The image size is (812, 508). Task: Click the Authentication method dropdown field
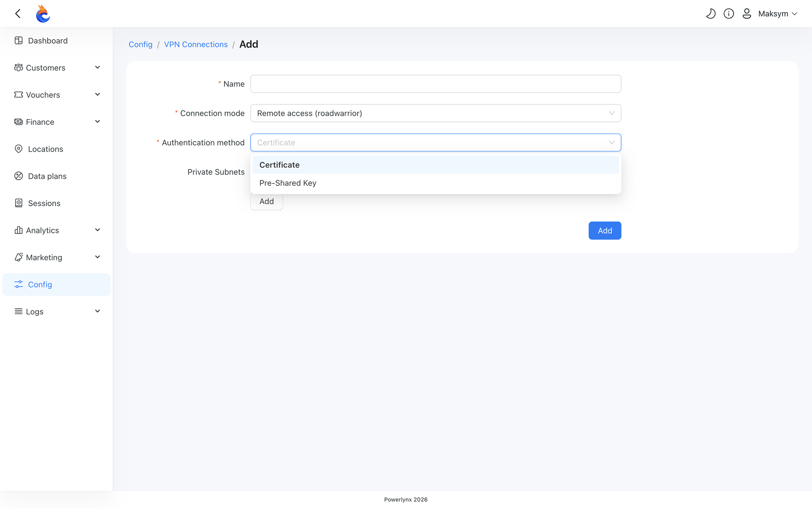click(435, 143)
